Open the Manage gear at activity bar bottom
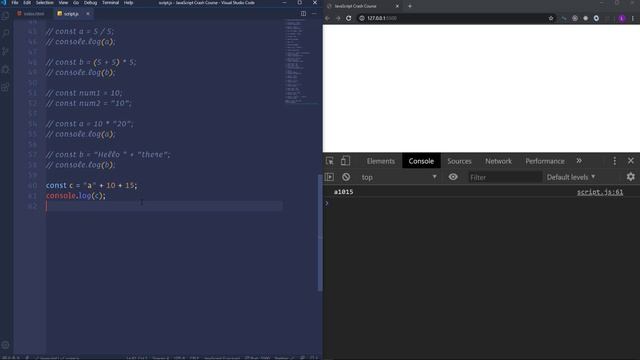The width and height of the screenshot is (640, 360). [x=6, y=345]
